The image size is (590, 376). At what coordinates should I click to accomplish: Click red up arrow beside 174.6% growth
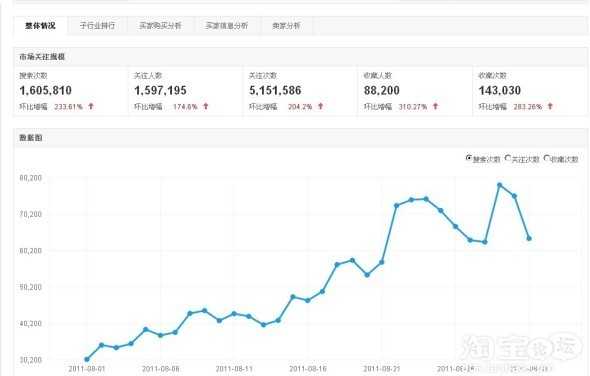(x=206, y=107)
